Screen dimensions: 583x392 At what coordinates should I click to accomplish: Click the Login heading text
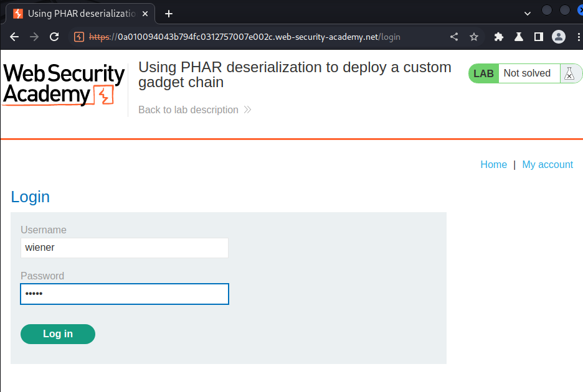tap(30, 197)
